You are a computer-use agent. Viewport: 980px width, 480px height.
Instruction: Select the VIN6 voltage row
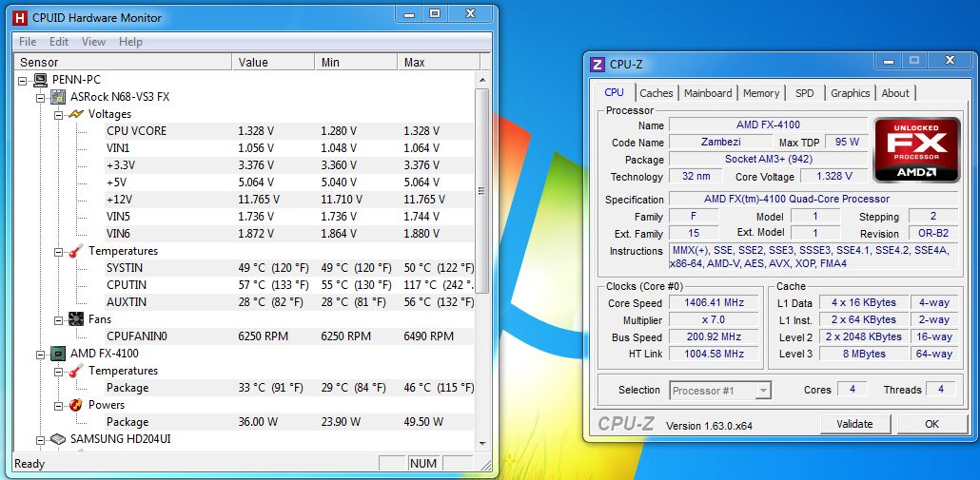(x=290, y=234)
